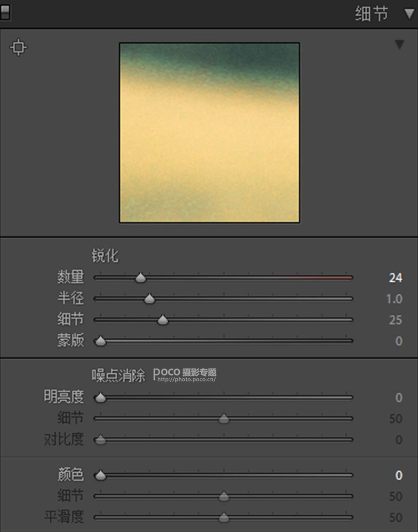Click the 明亮度 label

tap(64, 397)
